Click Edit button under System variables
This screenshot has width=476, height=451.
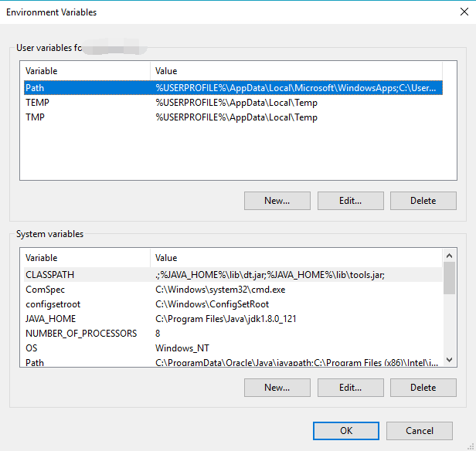point(350,387)
